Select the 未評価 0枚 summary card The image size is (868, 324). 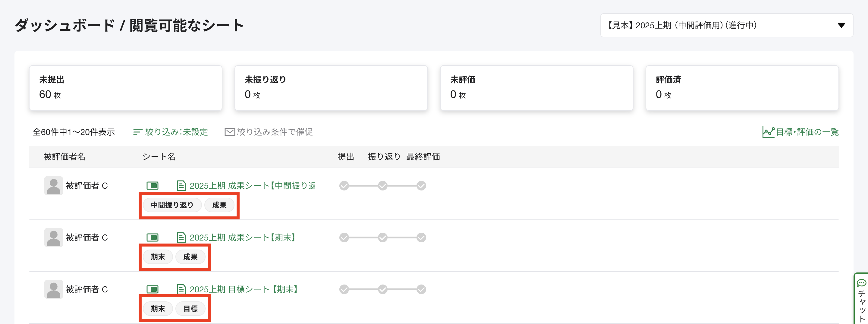[x=536, y=88]
